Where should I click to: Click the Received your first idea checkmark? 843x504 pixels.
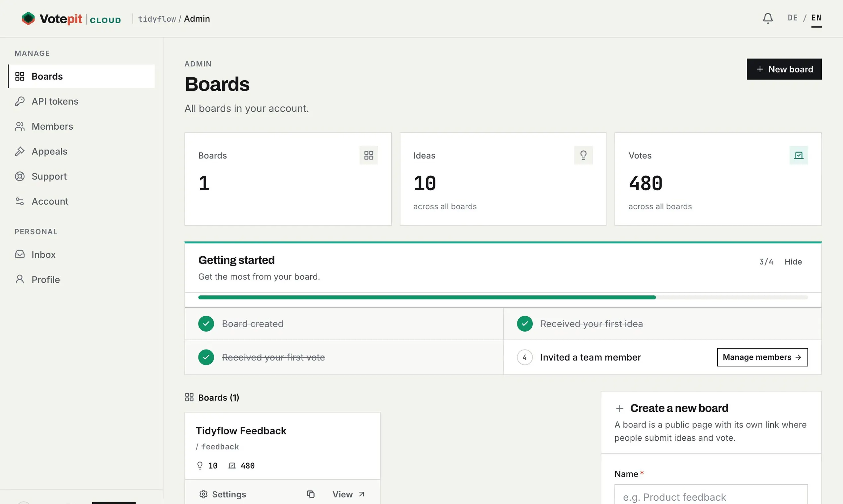[x=524, y=323]
